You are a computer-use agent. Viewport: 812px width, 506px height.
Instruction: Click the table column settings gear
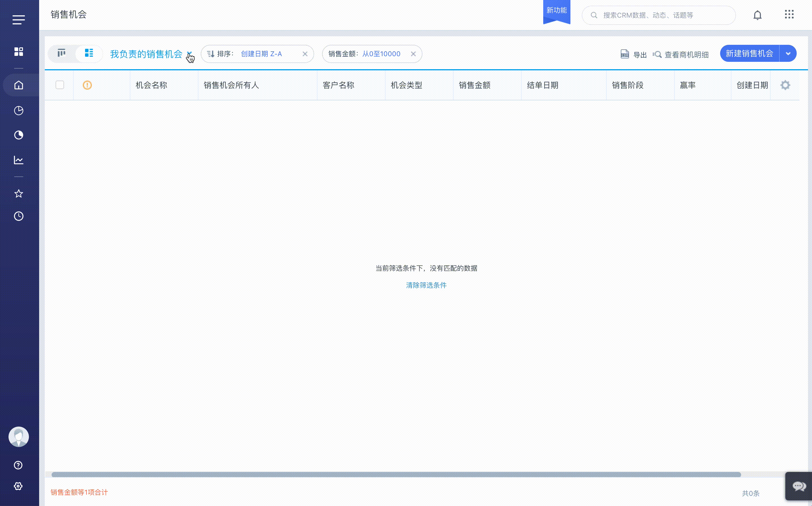point(785,85)
